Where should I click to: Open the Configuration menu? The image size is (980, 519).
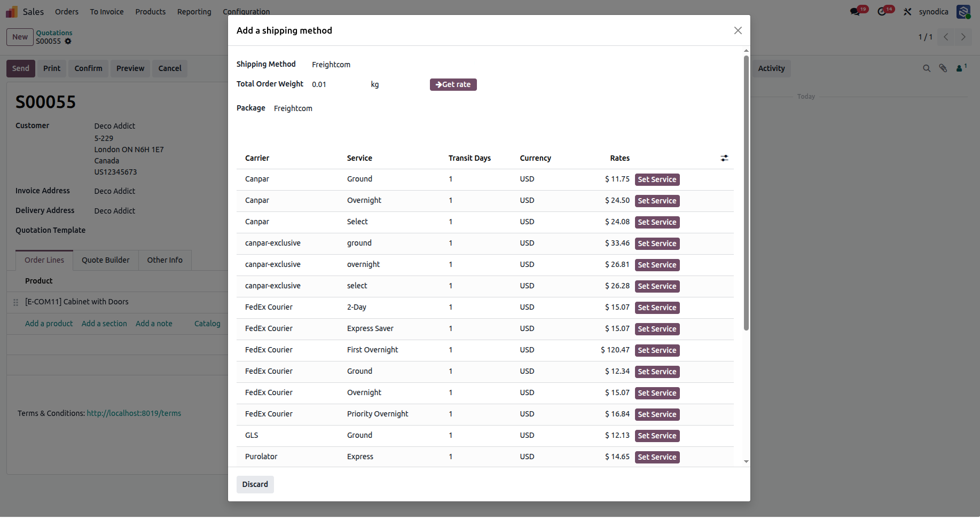[246, 12]
